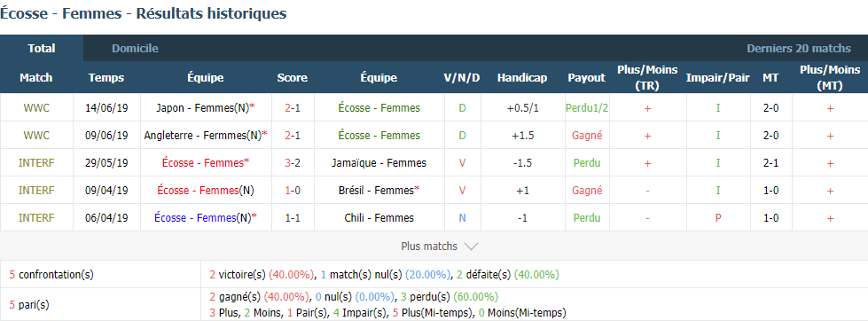Expand the Plus matchs chevron
This screenshot has height=321, width=868.
pos(471,247)
